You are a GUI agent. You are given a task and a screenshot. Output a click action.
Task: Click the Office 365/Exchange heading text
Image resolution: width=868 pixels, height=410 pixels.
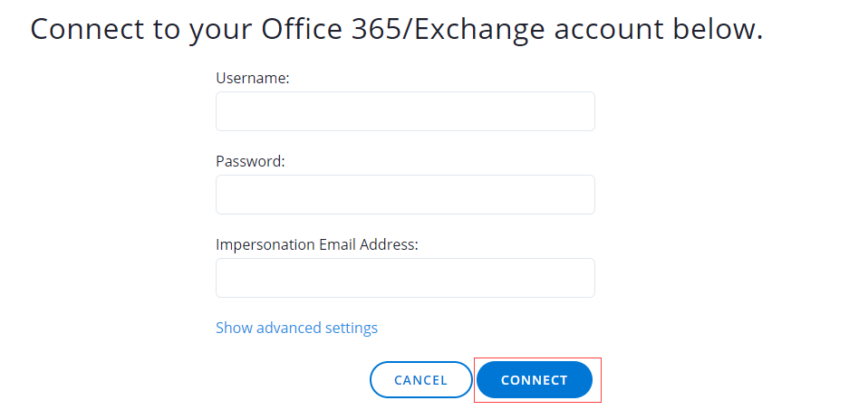coord(396,29)
